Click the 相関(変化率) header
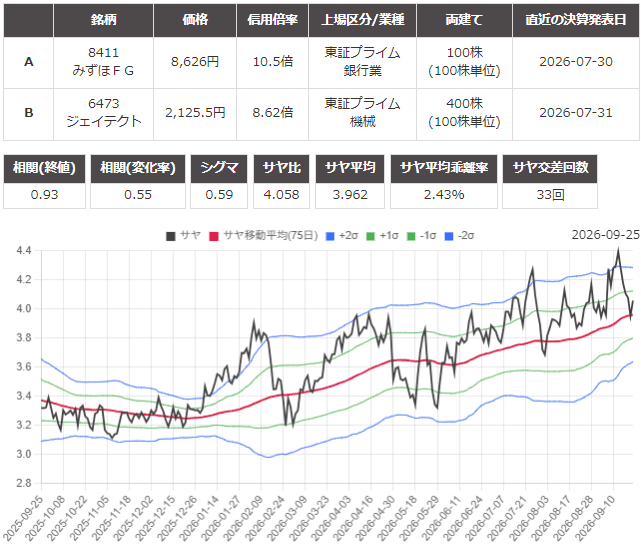The width and height of the screenshot is (641, 554). pos(138,168)
